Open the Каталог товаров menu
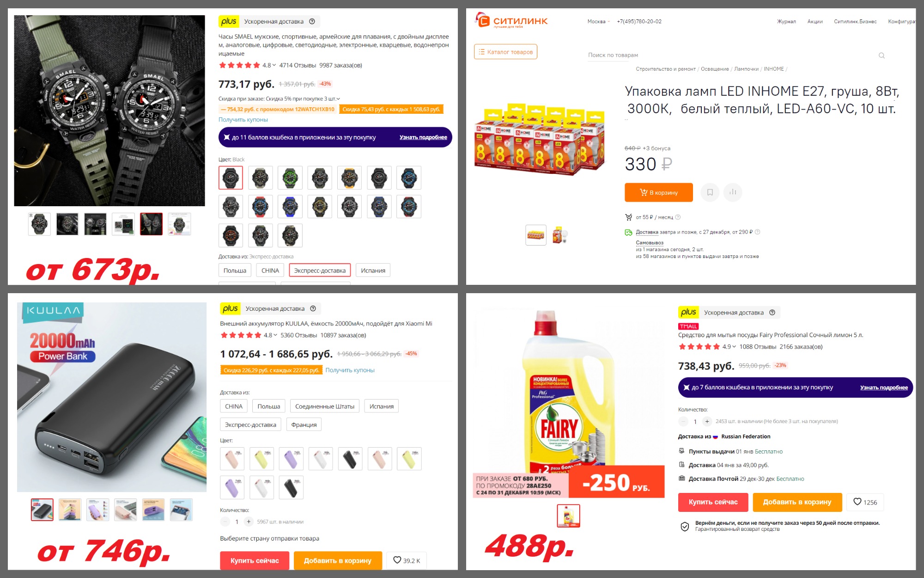 point(505,52)
